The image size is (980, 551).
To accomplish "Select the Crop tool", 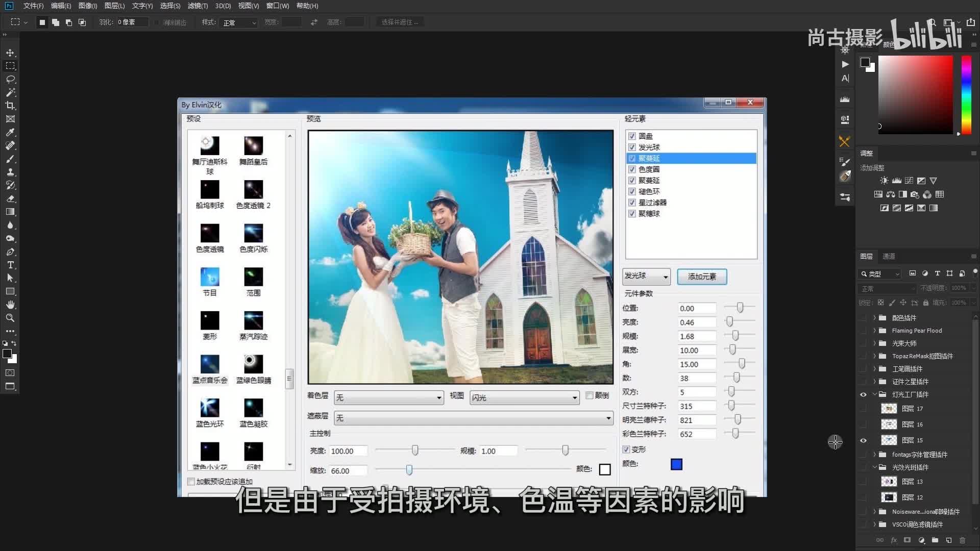I will pyautogui.click(x=10, y=106).
